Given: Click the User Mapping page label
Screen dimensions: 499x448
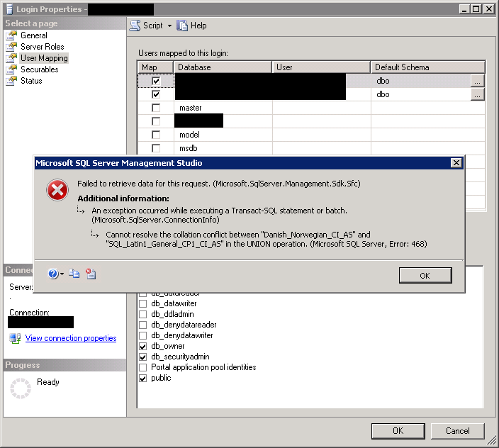Looking at the screenshot, I should tap(44, 58).
